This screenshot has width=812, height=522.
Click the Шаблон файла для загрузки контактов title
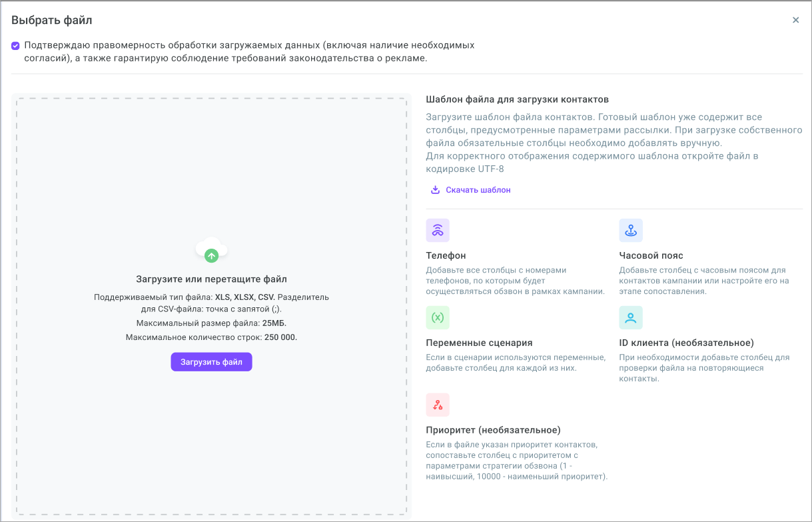[x=517, y=99]
